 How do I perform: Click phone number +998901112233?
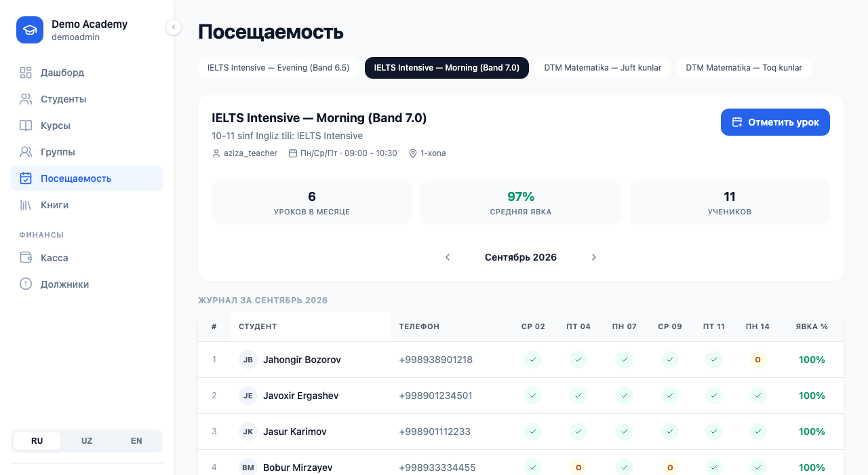click(435, 432)
